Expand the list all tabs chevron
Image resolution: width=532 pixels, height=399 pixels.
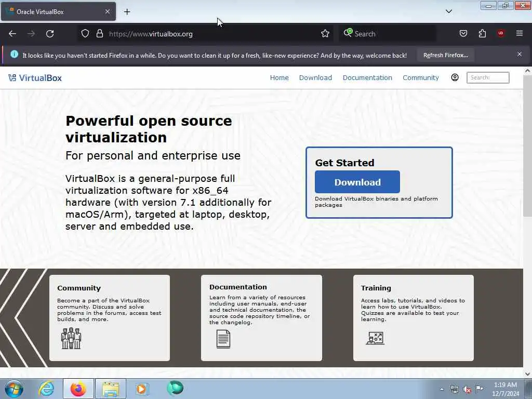click(x=448, y=11)
